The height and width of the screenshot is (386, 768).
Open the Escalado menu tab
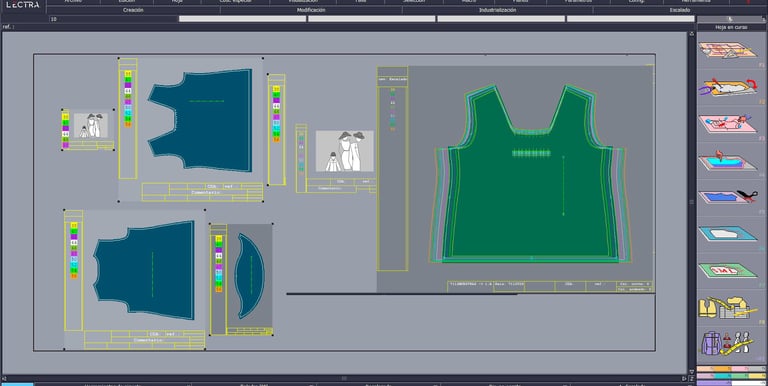click(x=680, y=10)
